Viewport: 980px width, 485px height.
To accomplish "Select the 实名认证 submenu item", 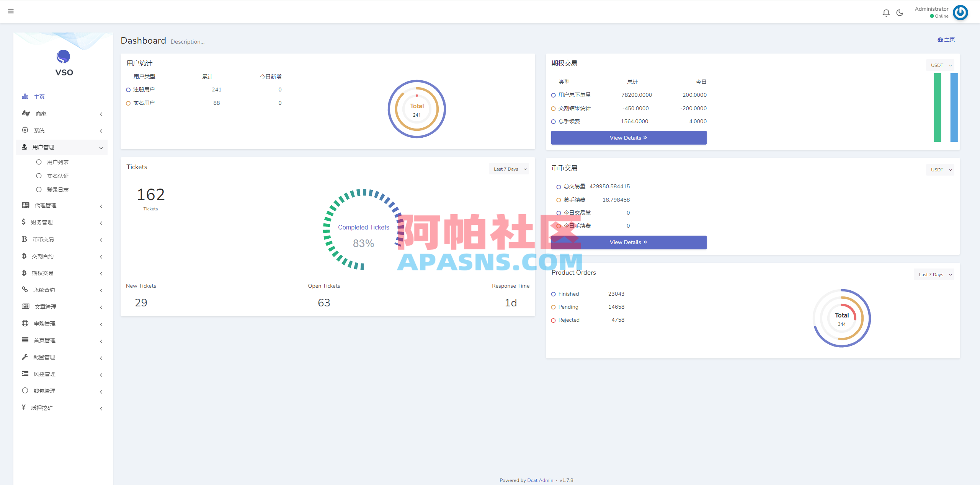I will 58,176.
